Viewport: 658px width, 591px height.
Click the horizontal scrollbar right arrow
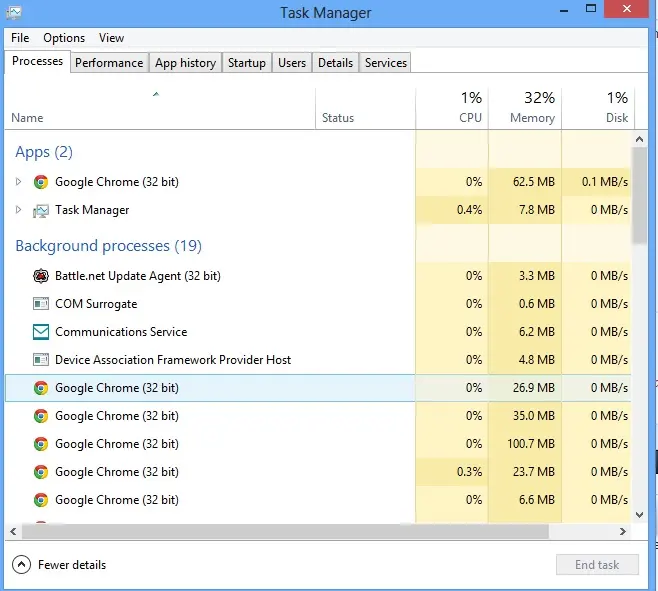tap(623, 531)
